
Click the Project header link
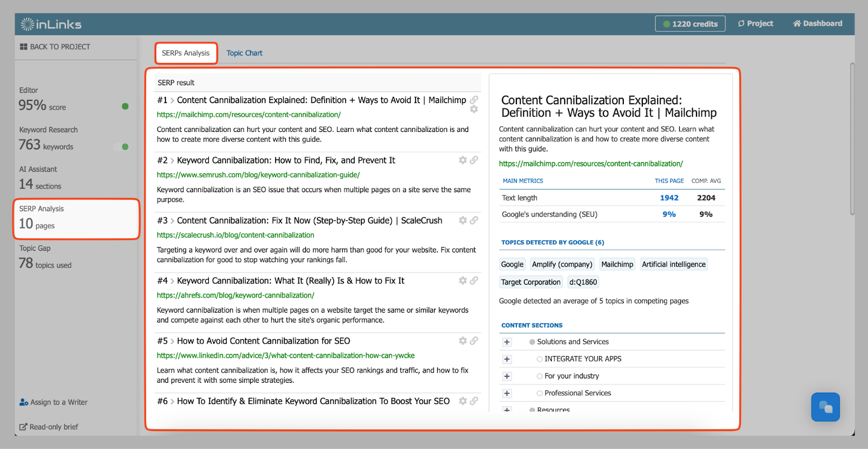coord(755,23)
